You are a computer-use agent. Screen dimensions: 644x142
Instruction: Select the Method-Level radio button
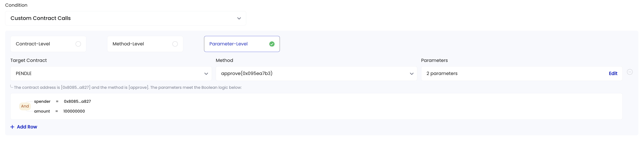click(175, 44)
